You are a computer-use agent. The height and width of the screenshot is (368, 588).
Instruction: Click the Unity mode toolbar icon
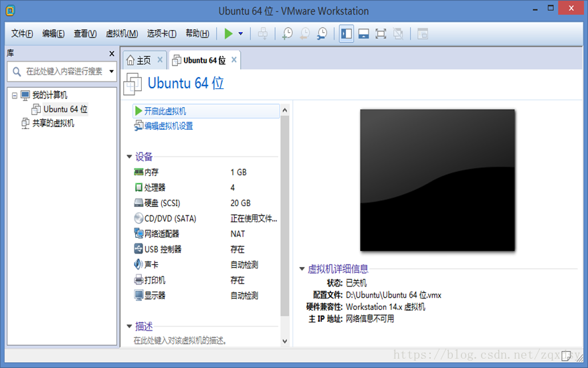pyautogui.click(x=398, y=33)
